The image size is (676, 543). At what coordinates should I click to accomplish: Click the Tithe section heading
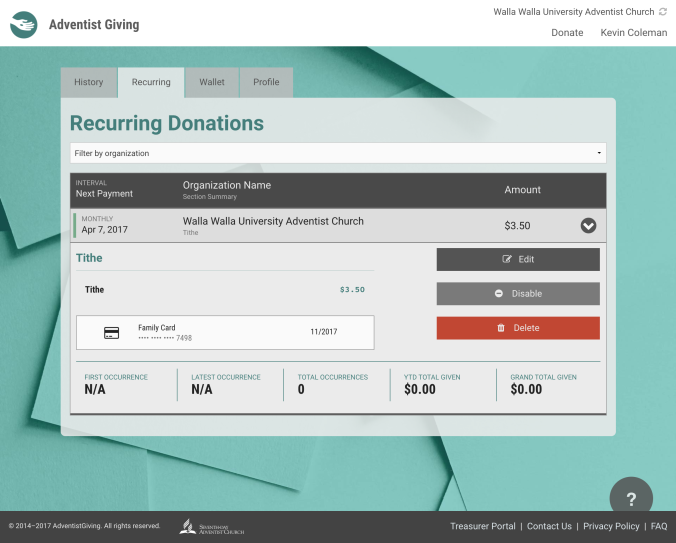click(x=89, y=258)
